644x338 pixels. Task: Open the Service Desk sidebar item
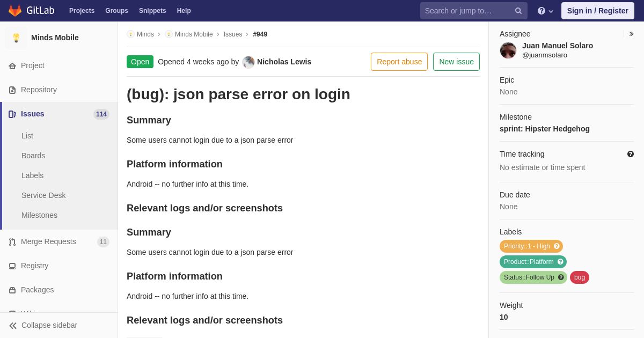tap(43, 195)
